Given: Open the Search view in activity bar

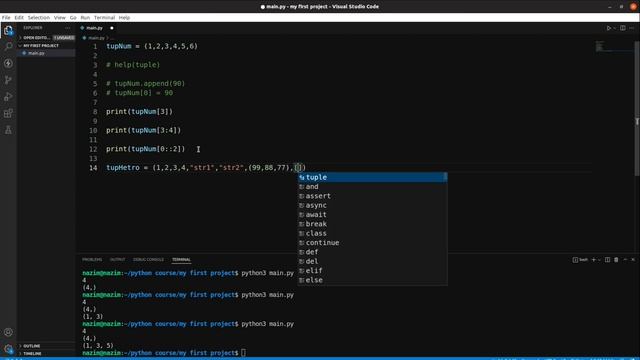Looking at the screenshot, I should [8, 47].
